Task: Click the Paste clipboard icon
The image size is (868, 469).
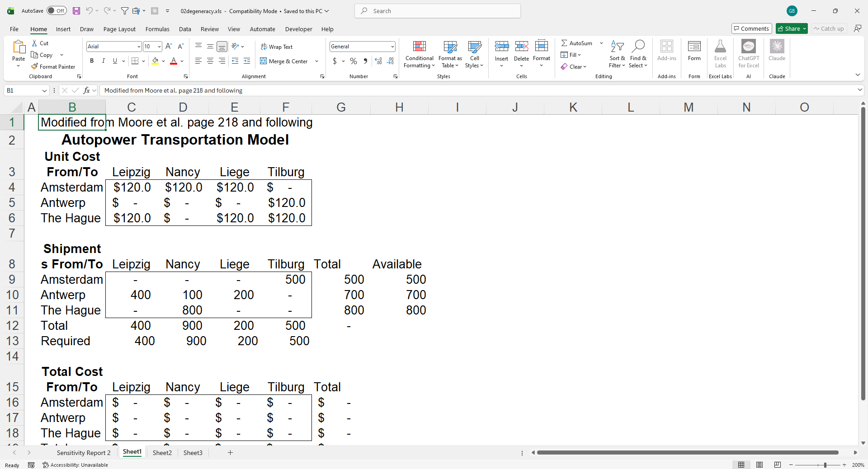Action: tap(19, 47)
